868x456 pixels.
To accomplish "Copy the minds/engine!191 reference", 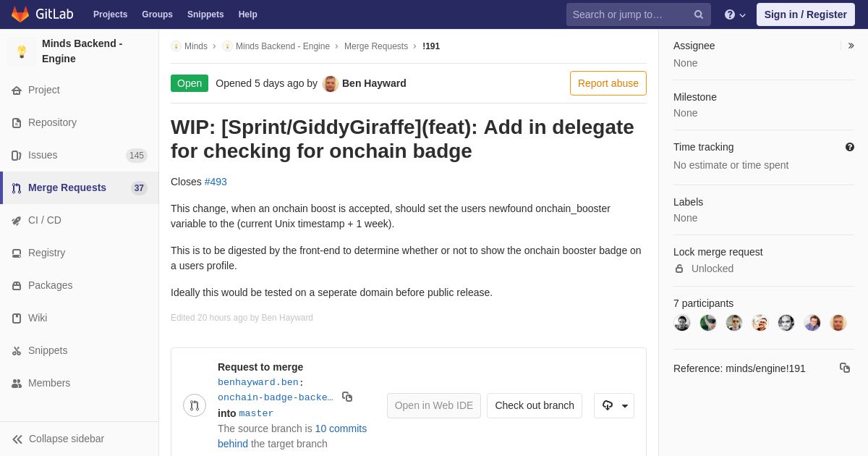I will [x=845, y=368].
